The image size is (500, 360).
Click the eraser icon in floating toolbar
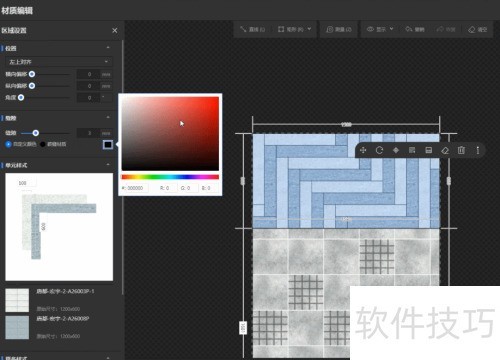coord(445,150)
